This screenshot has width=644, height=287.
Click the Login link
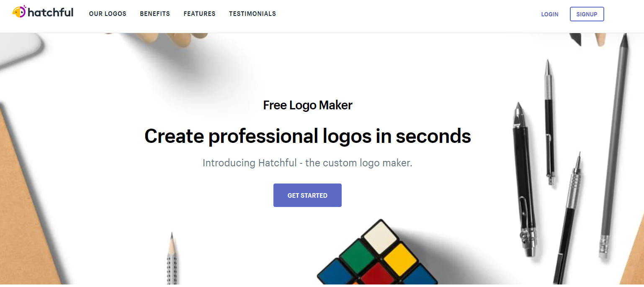click(x=550, y=14)
